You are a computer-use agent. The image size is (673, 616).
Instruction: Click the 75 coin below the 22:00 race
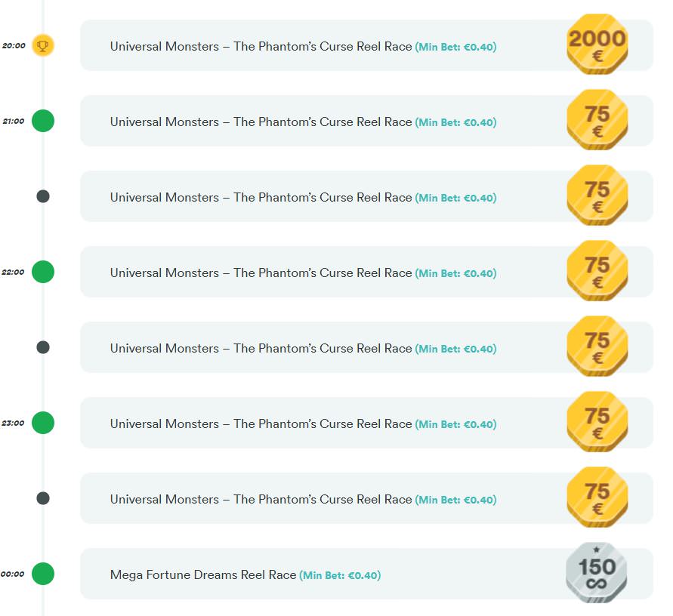[x=597, y=346]
